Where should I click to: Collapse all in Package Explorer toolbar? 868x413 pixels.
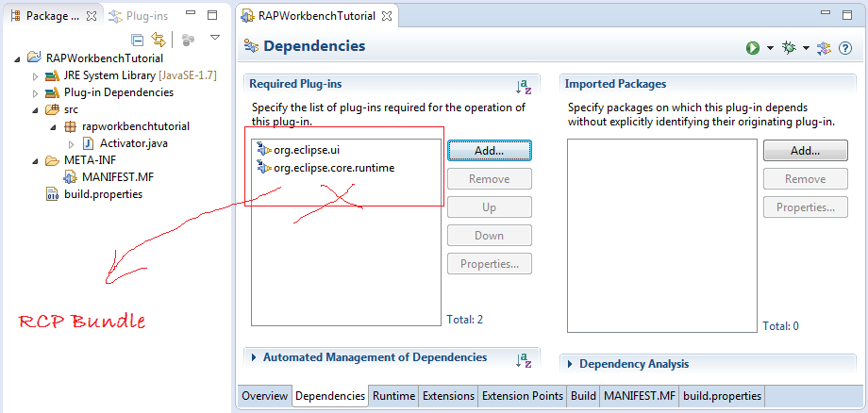(138, 40)
